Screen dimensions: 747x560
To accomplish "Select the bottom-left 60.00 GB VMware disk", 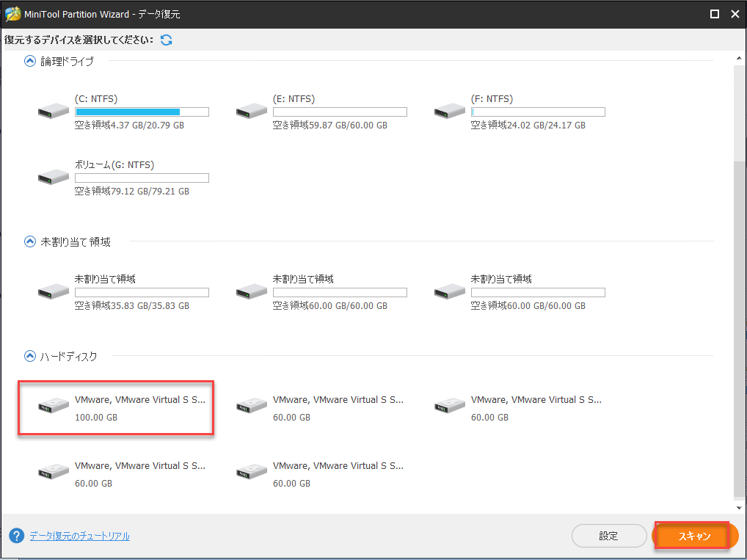I will coord(52,470).
